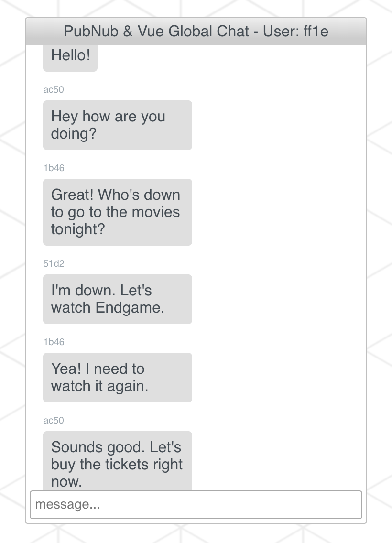The height and width of the screenshot is (543, 392).
Task: Click the "Great! Who's down" message bubble
Action: [x=117, y=212]
